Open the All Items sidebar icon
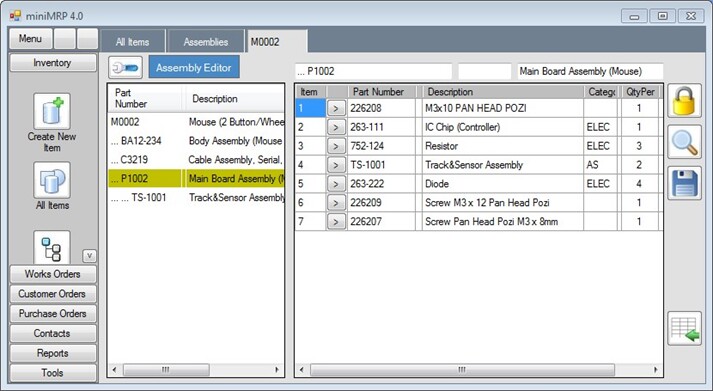The height and width of the screenshot is (391, 713). (x=52, y=180)
